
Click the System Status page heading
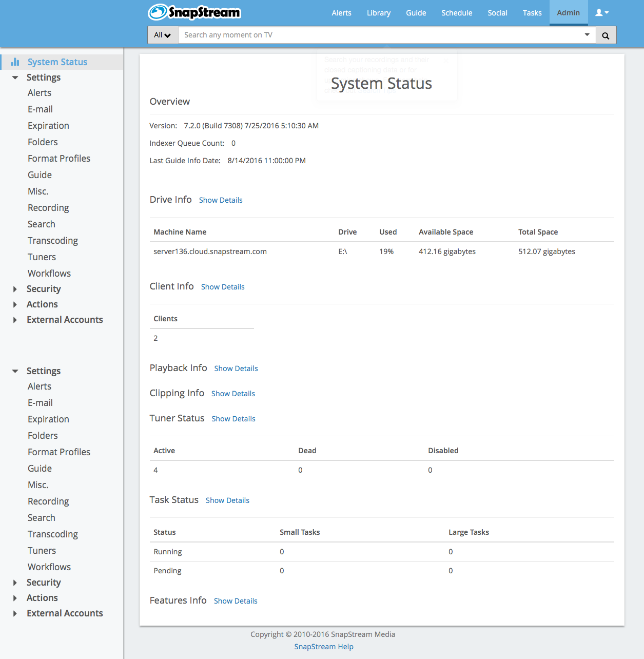point(381,84)
